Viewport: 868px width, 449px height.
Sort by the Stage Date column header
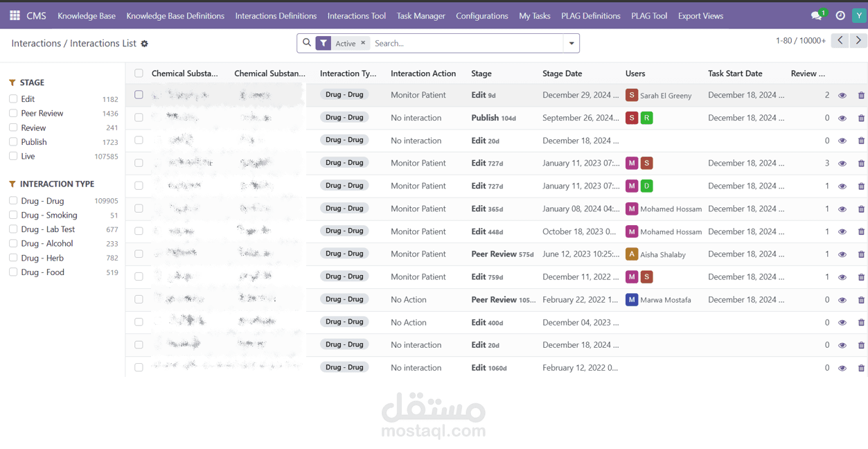(x=563, y=73)
